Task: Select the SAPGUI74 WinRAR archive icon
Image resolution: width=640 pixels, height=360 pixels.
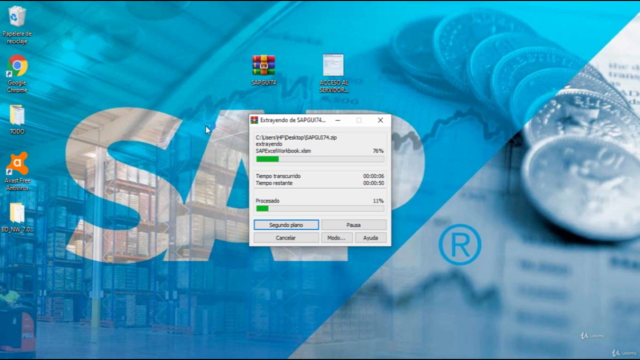Action: tap(264, 70)
